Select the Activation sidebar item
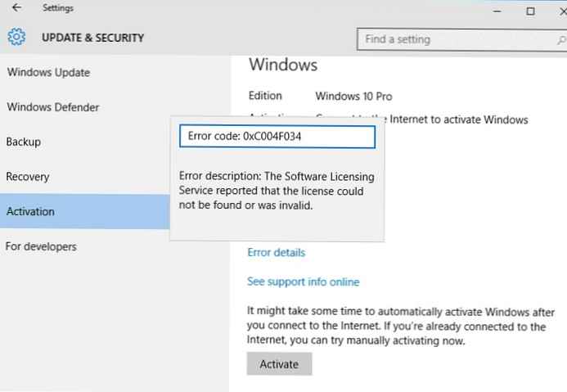567x392 pixels. 31,211
